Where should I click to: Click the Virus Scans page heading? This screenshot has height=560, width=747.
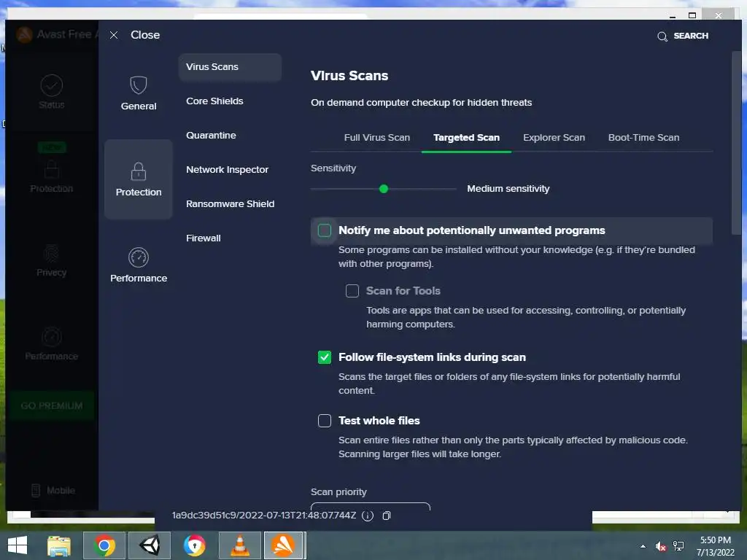click(349, 76)
